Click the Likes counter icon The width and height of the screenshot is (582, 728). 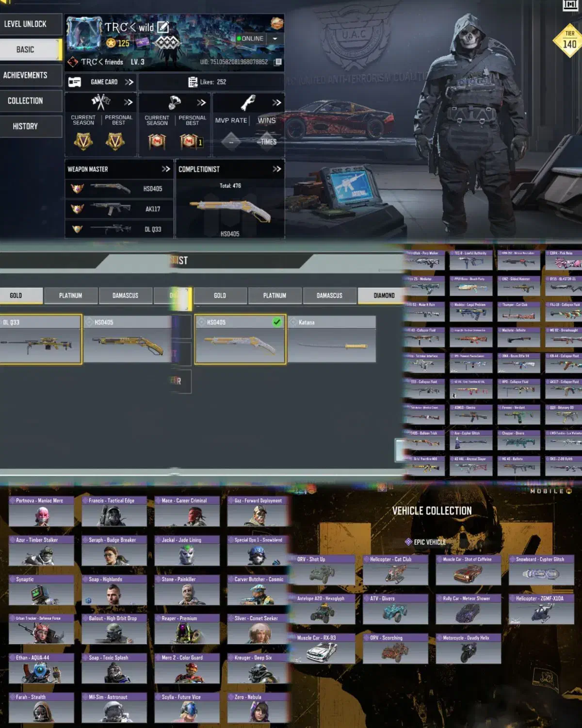193,82
